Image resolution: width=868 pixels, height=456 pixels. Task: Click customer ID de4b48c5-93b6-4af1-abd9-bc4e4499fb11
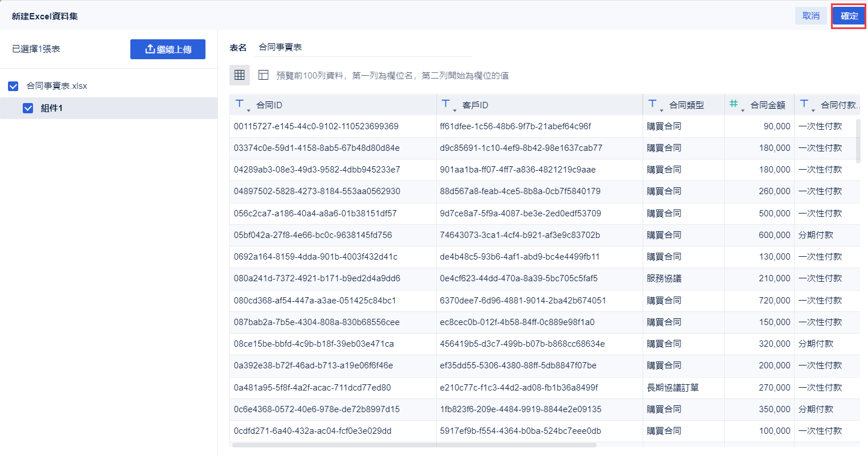[540, 257]
